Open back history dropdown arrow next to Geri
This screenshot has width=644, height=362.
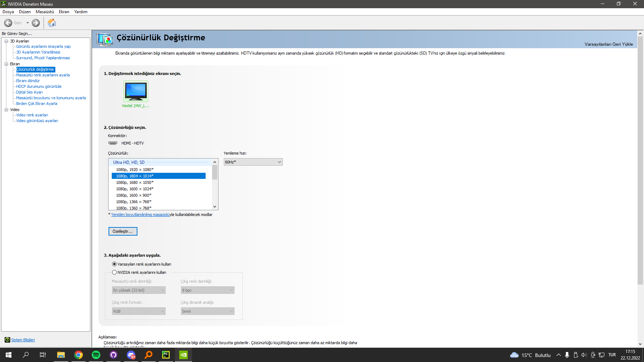(27, 23)
